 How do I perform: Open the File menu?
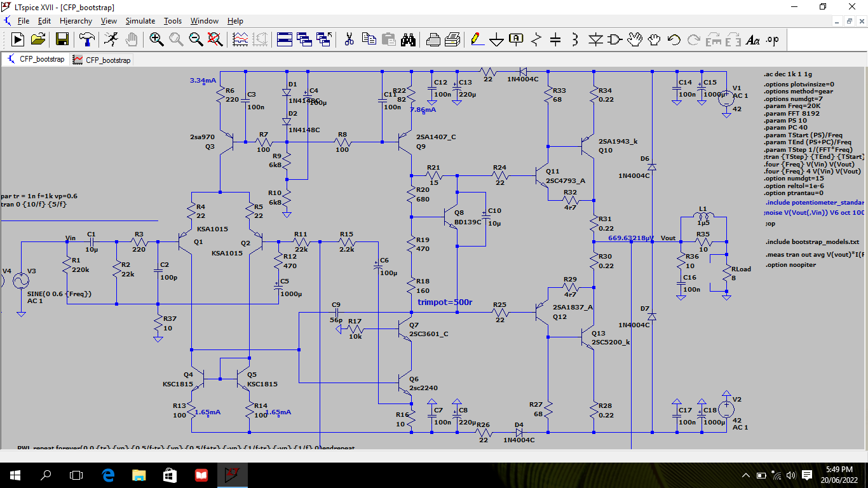24,21
